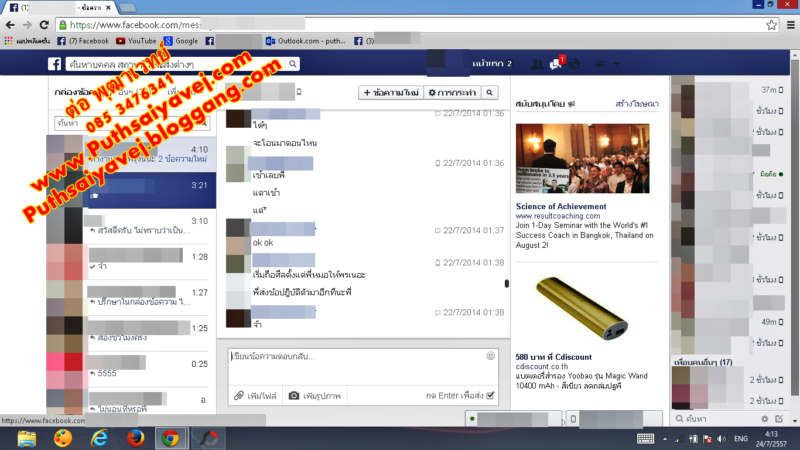800x450 pixels.
Task: Bookmark this page with the star icon
Action: [771, 24]
